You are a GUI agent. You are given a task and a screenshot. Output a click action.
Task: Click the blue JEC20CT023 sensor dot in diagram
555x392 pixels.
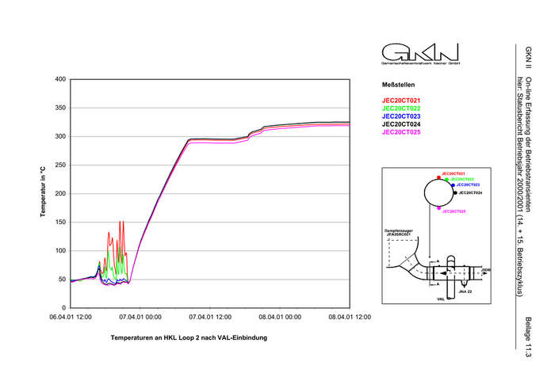453,185
